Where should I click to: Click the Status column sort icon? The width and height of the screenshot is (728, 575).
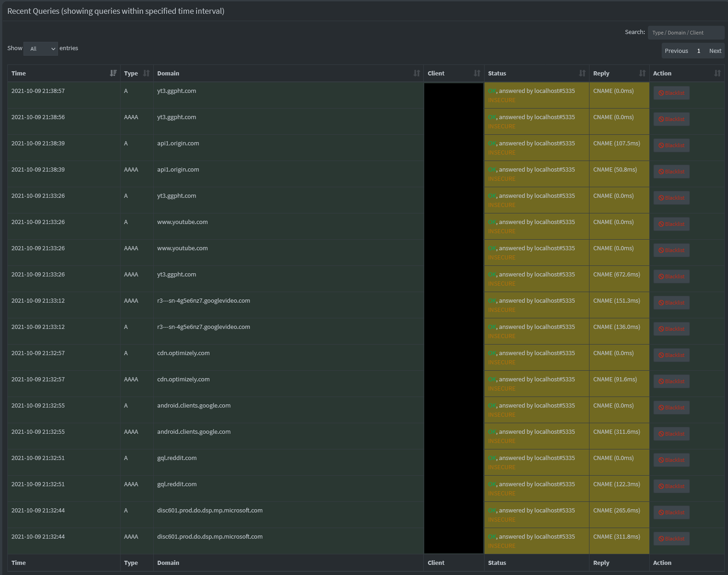[582, 73]
